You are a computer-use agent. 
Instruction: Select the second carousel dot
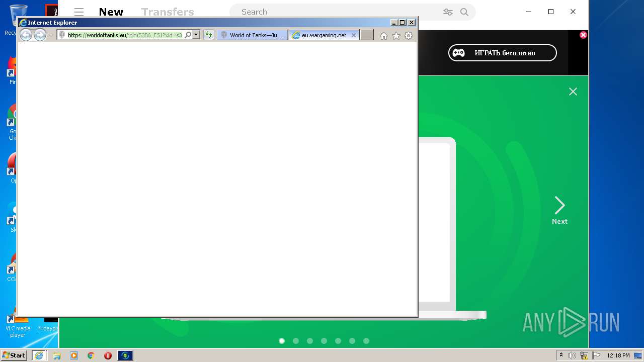[x=296, y=341]
